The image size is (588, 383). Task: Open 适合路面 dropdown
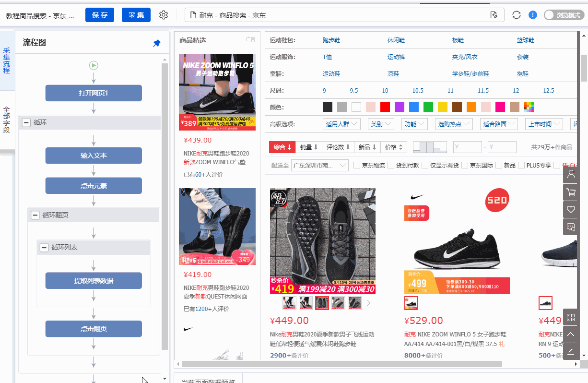tap(499, 124)
